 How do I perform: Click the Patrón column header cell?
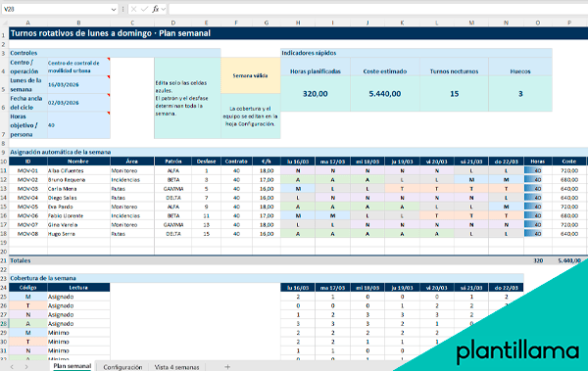pos(172,162)
